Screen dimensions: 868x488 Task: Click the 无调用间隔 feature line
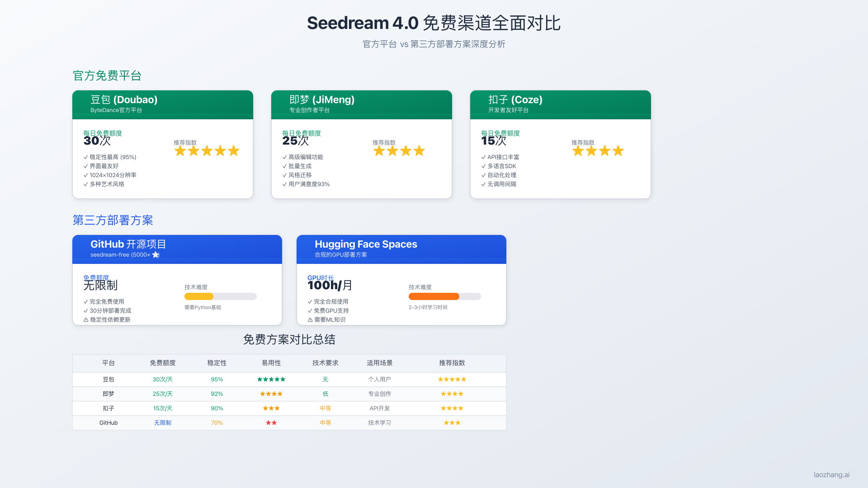(x=499, y=184)
